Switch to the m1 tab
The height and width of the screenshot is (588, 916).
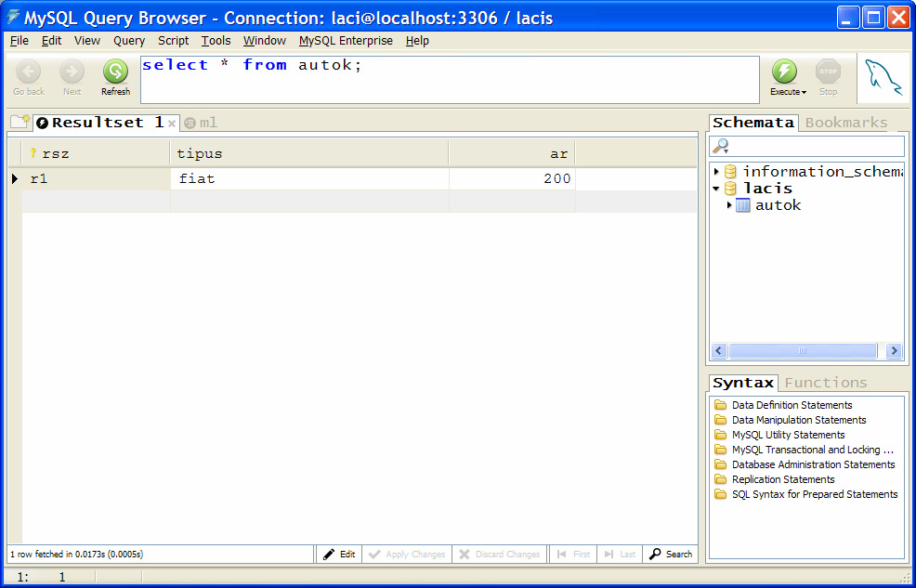pyautogui.click(x=201, y=123)
